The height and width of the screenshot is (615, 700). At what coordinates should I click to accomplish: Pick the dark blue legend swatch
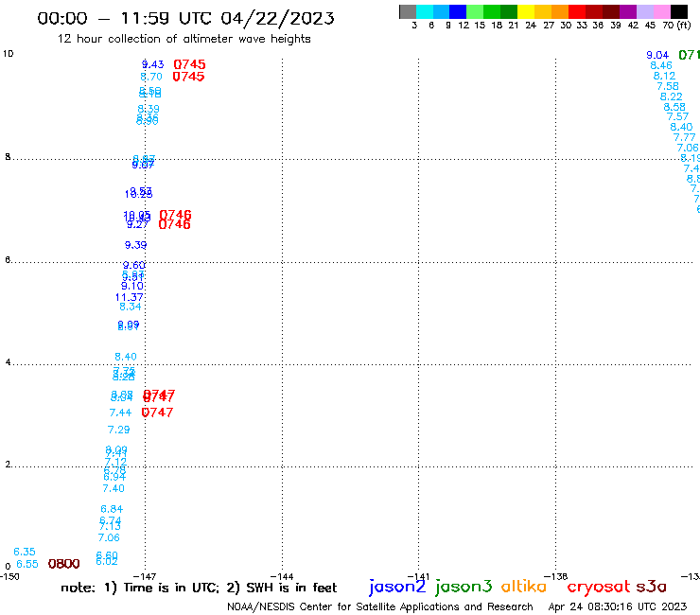coord(458,11)
